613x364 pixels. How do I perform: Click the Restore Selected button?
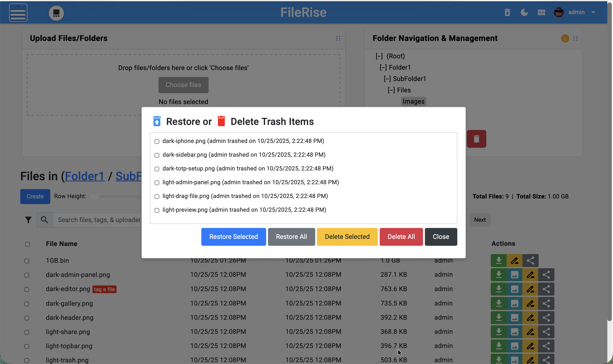(x=233, y=237)
